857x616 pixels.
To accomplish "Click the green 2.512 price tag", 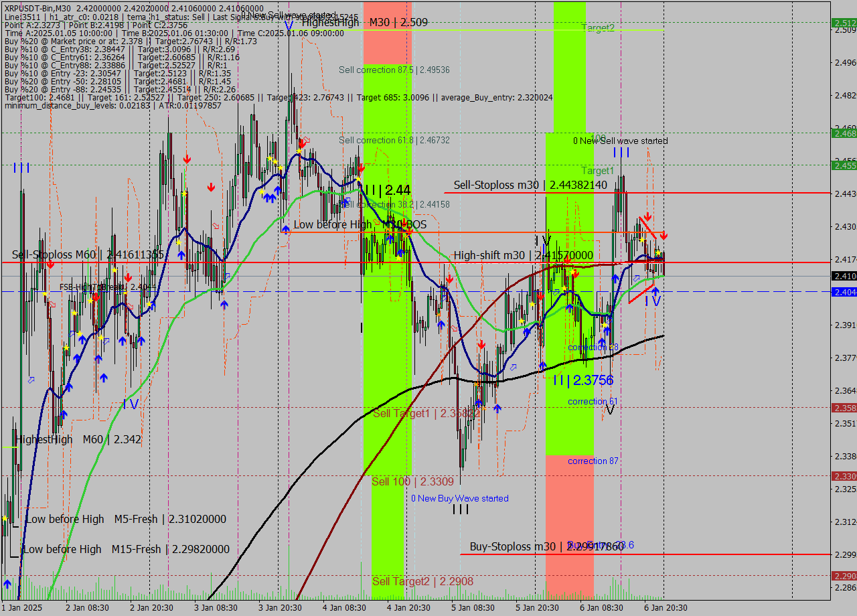I will pyautogui.click(x=844, y=22).
